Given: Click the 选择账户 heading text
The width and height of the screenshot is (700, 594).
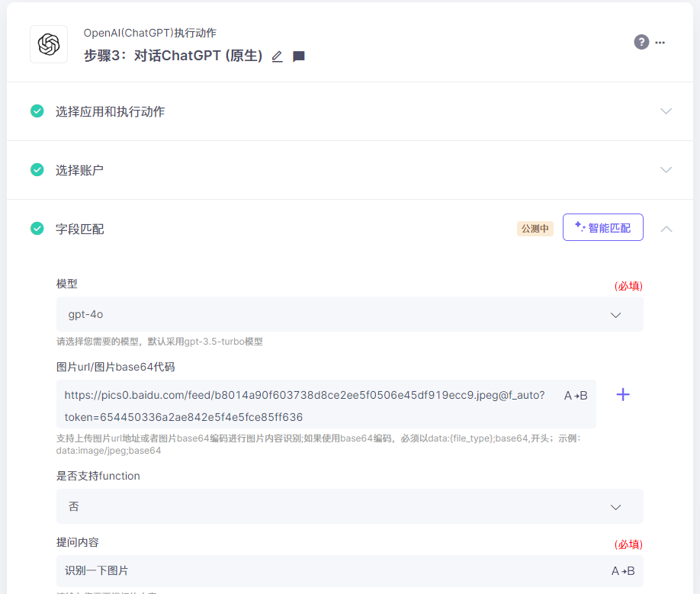Looking at the screenshot, I should [79, 170].
